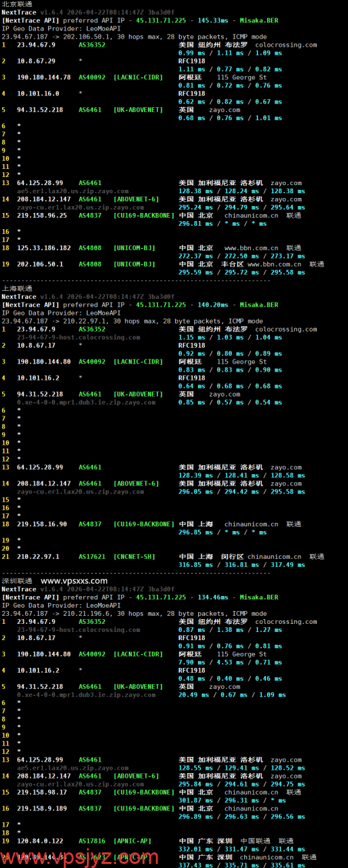This screenshot has height=868, width=348.
Task: Click the 闵行区 location text
Action: tap(233, 557)
